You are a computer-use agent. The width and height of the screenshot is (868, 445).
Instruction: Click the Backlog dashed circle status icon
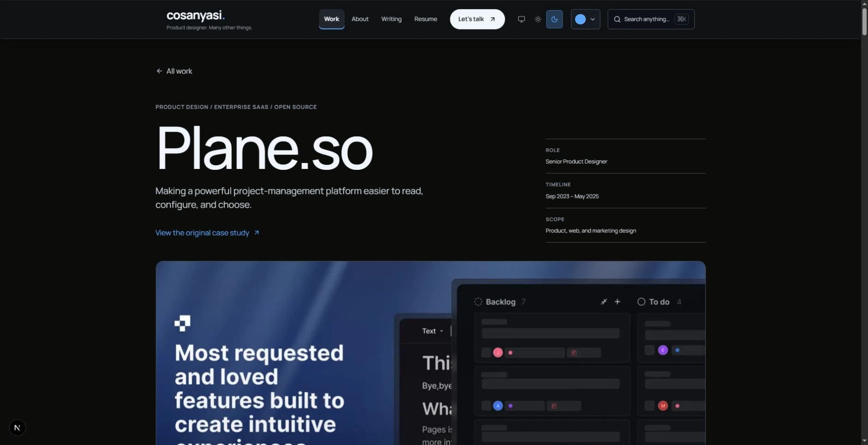coord(478,301)
